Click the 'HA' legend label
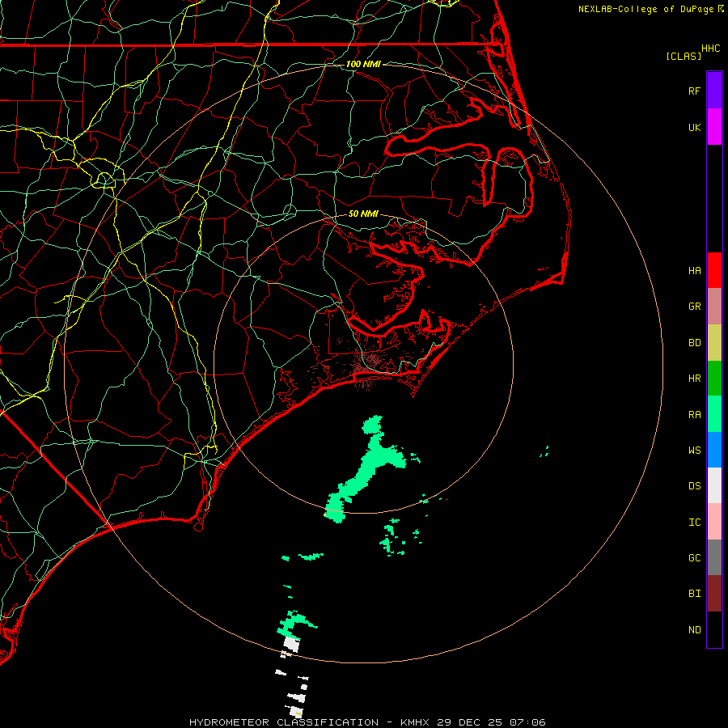 [695, 270]
